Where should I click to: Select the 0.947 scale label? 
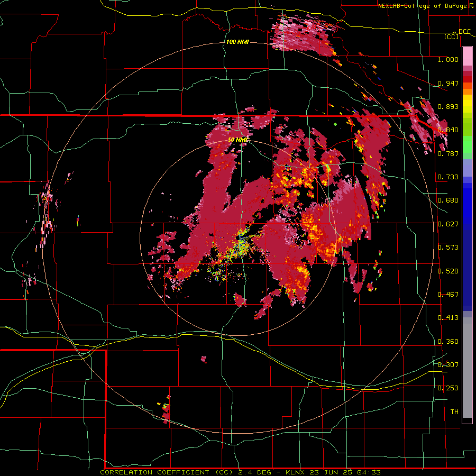[448, 83]
